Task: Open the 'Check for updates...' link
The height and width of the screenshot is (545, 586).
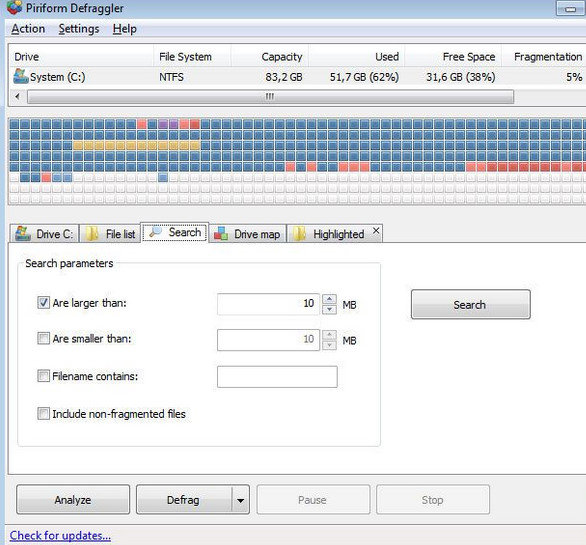Action: click(60, 535)
